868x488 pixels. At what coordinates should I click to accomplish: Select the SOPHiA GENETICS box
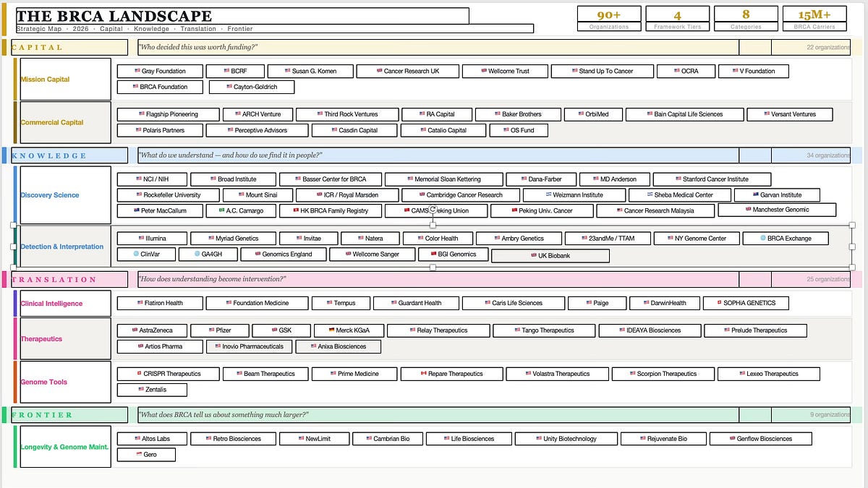744,304
